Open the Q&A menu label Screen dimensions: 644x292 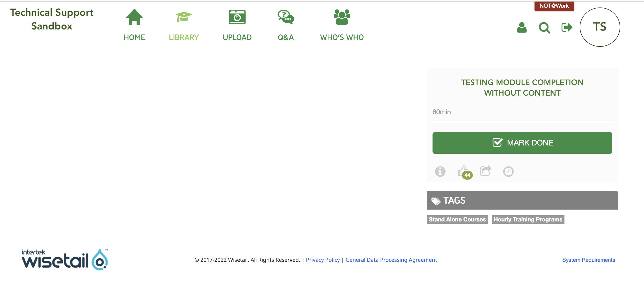pos(286,37)
